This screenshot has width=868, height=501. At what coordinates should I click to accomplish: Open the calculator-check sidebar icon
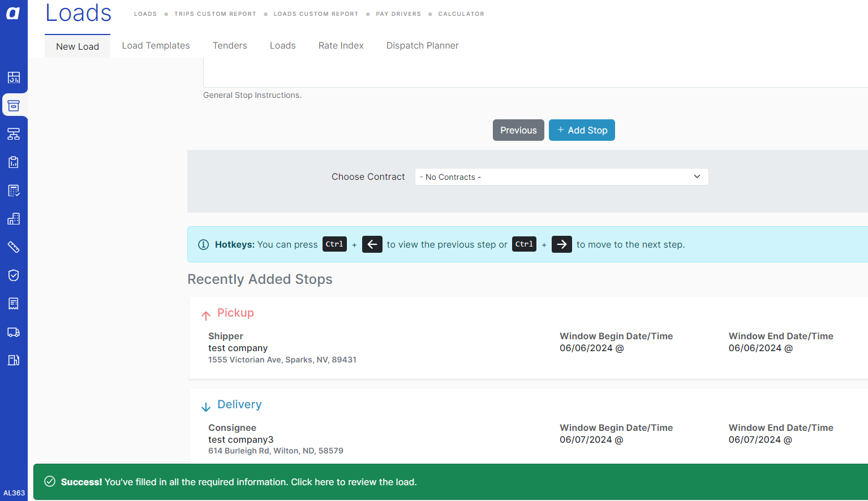[x=14, y=191]
